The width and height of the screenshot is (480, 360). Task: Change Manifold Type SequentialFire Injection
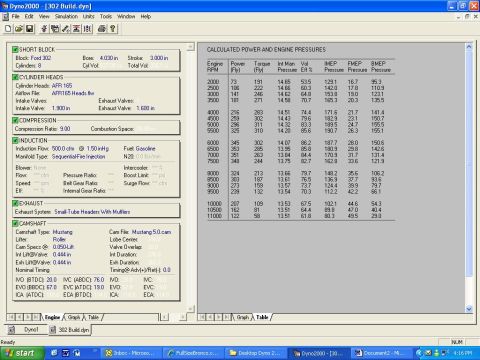(78, 156)
